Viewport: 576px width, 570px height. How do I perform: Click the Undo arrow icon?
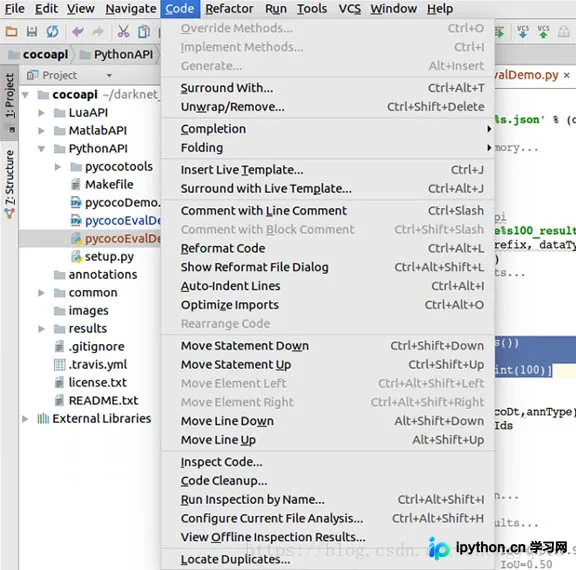(x=78, y=32)
